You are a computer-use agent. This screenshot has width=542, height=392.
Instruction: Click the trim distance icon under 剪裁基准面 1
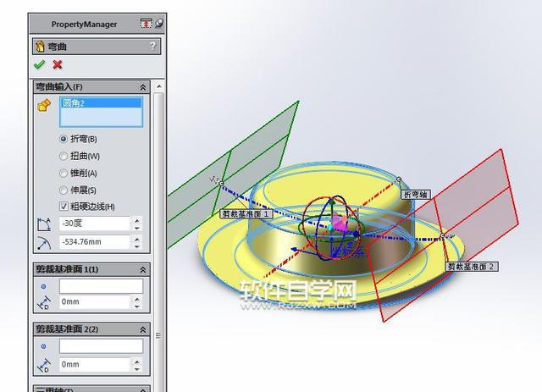(44, 302)
